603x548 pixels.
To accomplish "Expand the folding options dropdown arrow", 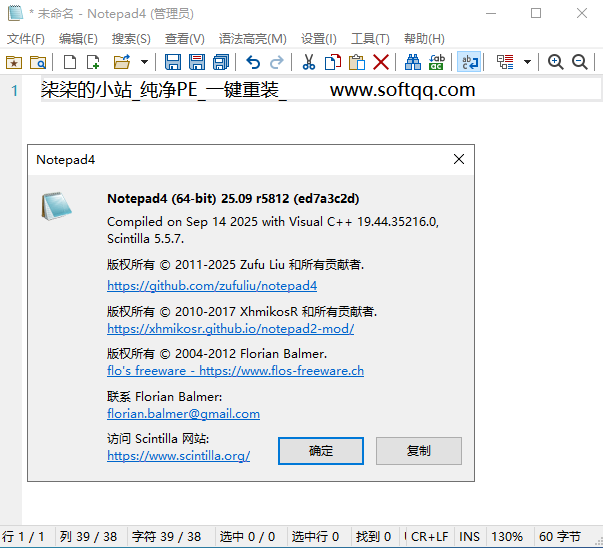I will click(x=527, y=62).
